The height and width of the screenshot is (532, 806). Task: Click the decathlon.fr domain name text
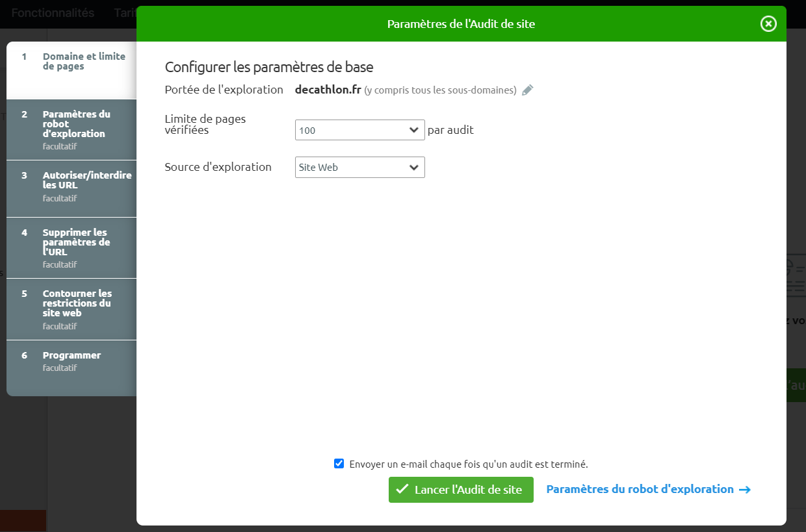(x=328, y=90)
